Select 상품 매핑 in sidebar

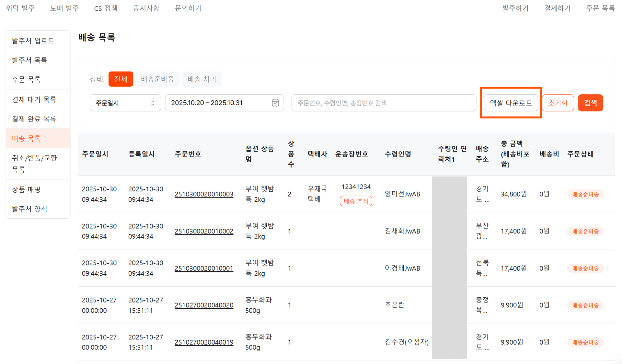pyautogui.click(x=26, y=190)
